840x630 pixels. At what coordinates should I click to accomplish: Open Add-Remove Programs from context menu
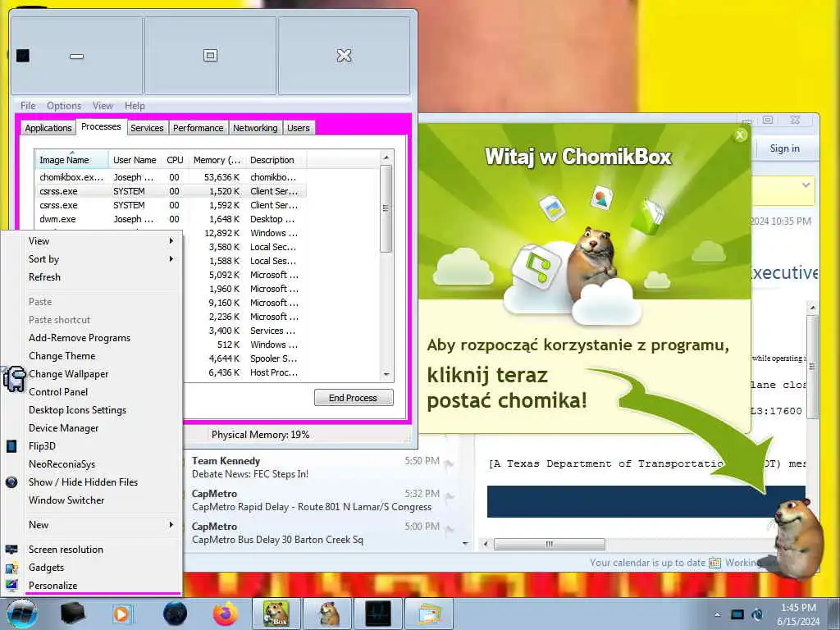100,338
